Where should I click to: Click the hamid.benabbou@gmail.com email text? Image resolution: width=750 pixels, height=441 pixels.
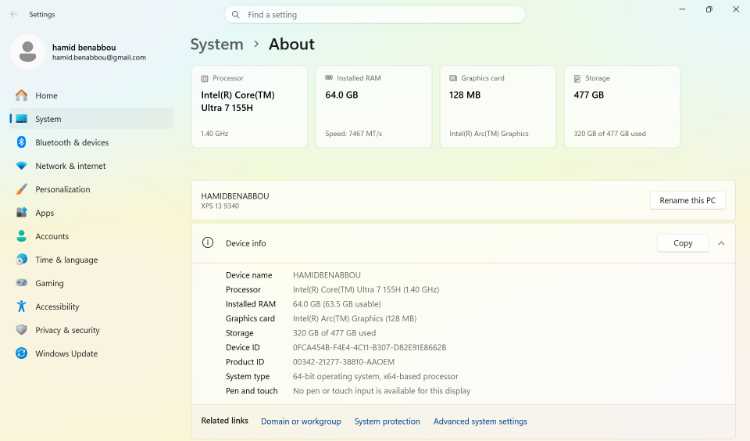(x=99, y=57)
